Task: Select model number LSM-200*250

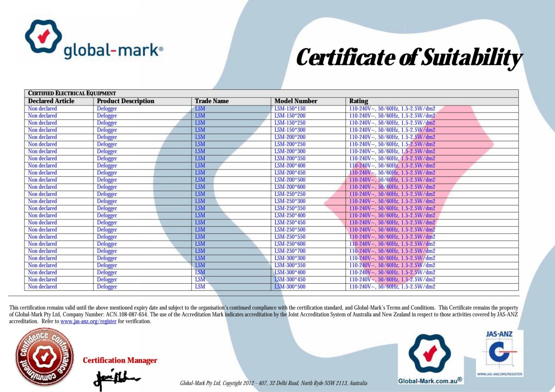Action: (290, 144)
